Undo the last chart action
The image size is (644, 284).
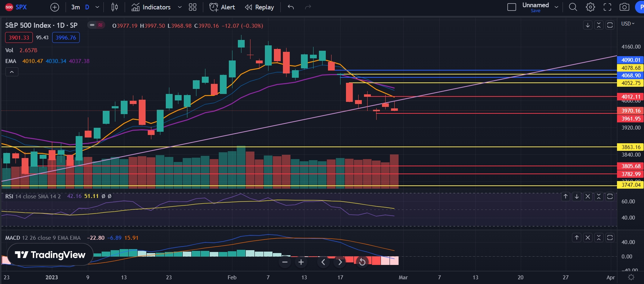[x=291, y=7]
